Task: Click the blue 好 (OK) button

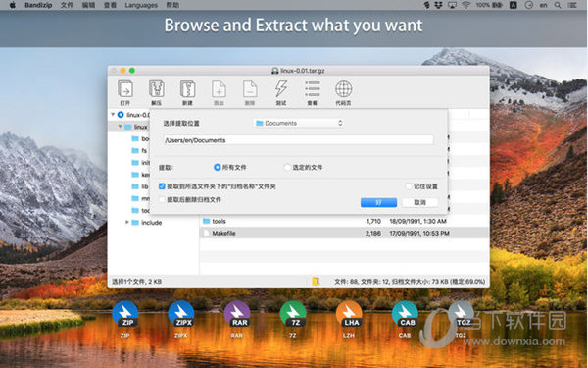Action: coord(378,202)
